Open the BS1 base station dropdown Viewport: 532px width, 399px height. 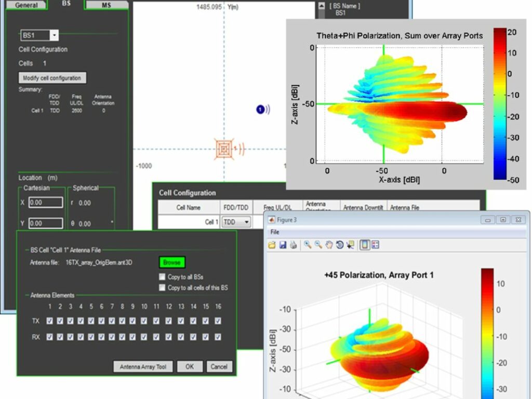[x=55, y=35]
